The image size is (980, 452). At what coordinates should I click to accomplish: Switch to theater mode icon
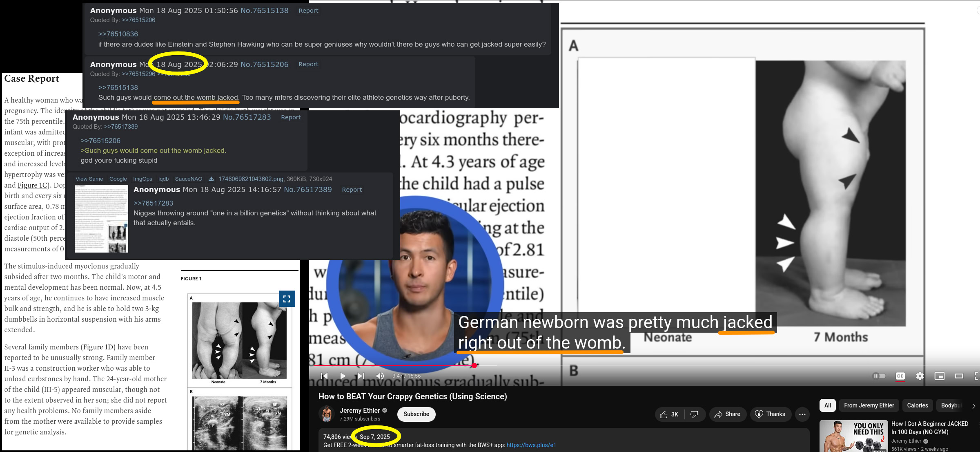959,376
